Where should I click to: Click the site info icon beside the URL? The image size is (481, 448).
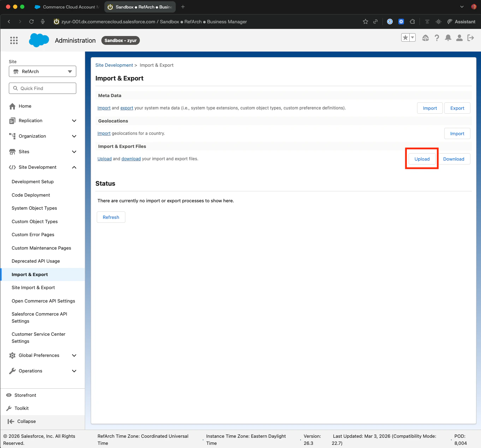[56, 22]
